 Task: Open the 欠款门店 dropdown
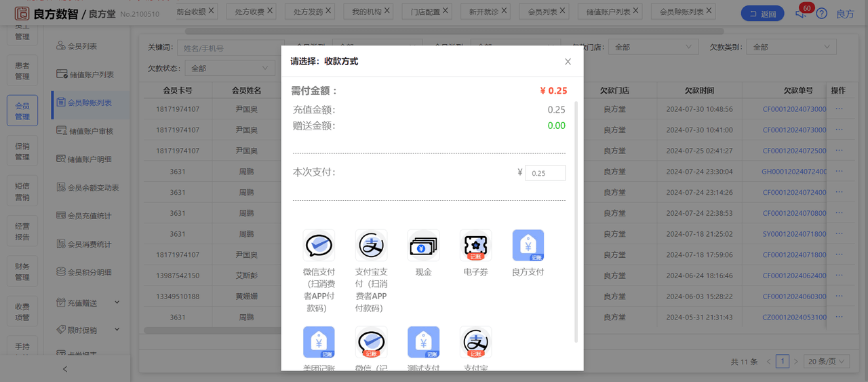pyautogui.click(x=653, y=47)
